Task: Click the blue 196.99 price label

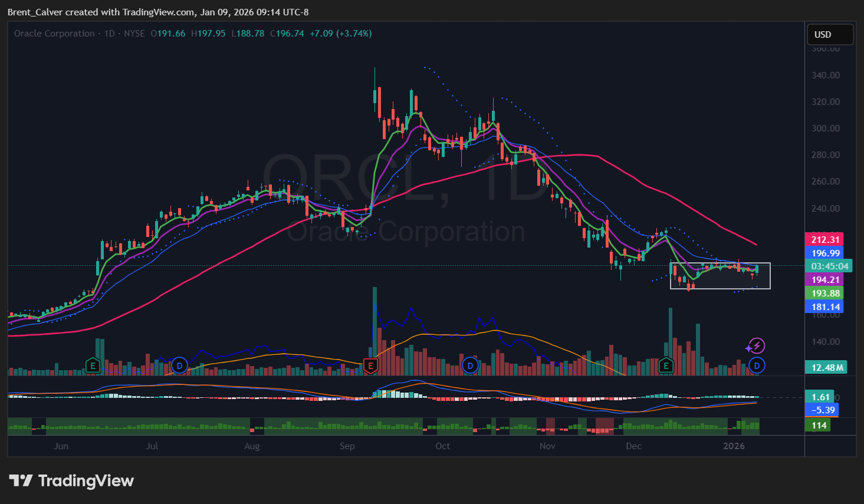Action: tap(825, 253)
